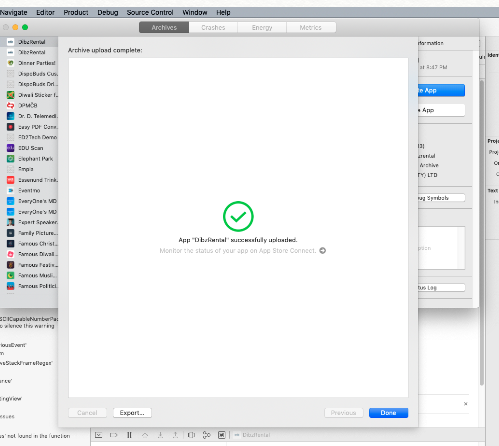This screenshot has height=446, width=499.
Task: Click the Step Into debug icon
Action: pyautogui.click(x=160, y=435)
